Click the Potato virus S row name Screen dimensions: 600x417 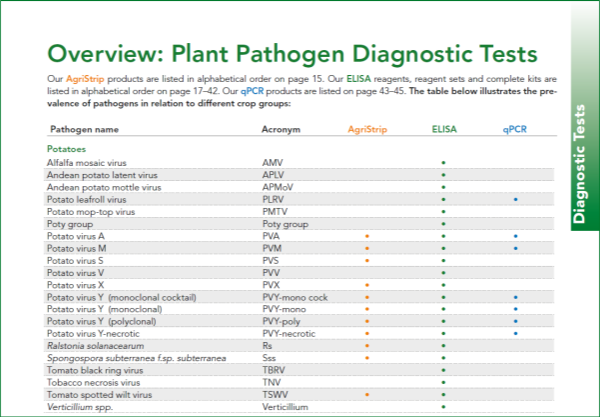75,261
